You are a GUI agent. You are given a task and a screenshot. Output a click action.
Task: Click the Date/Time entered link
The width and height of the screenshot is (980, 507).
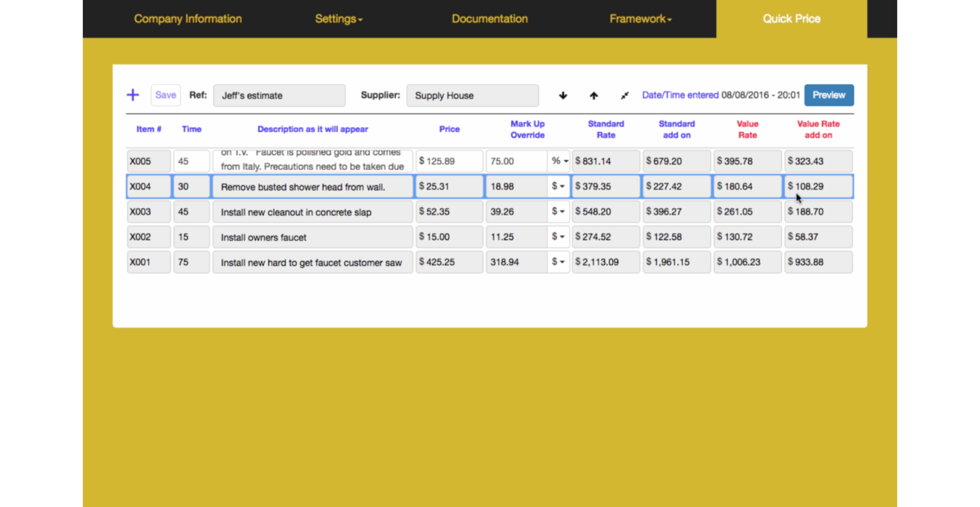point(679,95)
